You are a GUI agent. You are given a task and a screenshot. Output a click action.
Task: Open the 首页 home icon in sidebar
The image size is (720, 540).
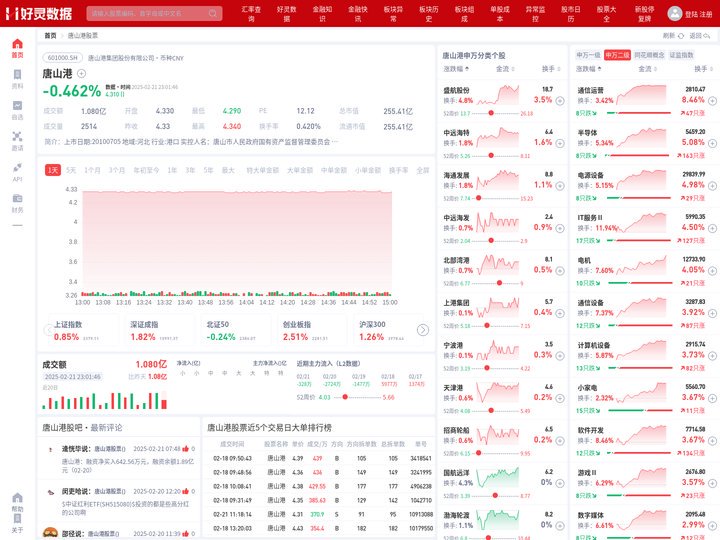(x=17, y=44)
